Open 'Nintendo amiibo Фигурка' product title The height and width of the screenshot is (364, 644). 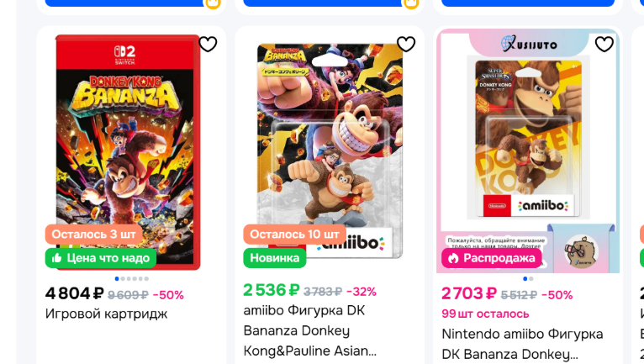pos(522,344)
